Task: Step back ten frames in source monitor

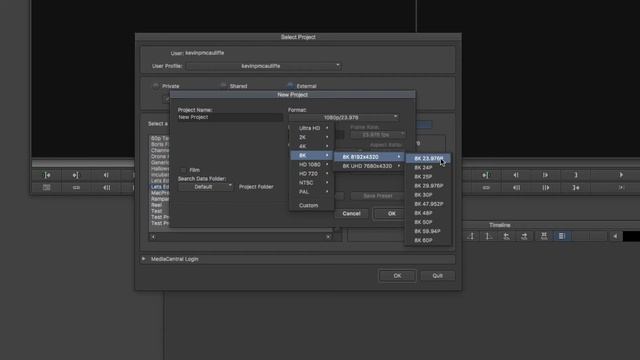Action: (107, 188)
